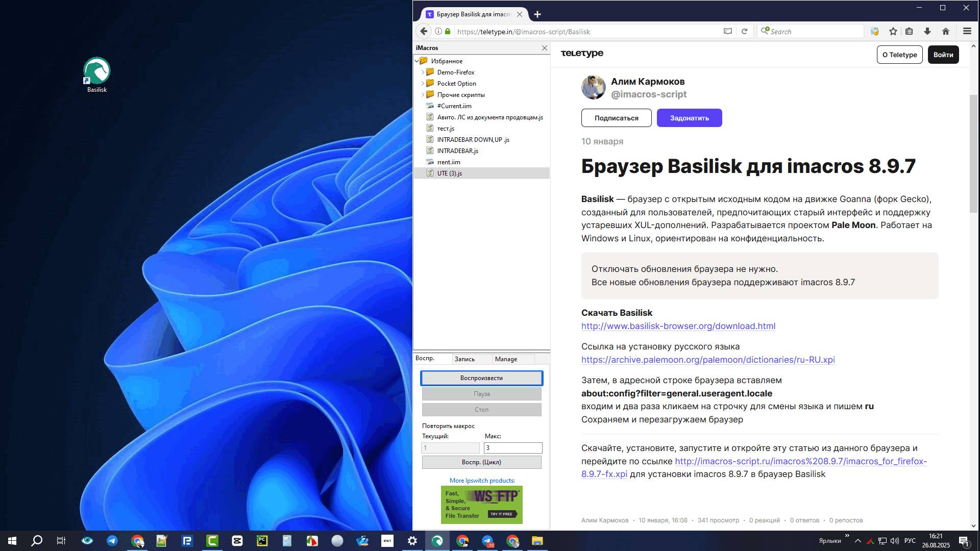Open Task View on the taskbar
This screenshot has width=980, height=551.
pyautogui.click(x=61, y=541)
